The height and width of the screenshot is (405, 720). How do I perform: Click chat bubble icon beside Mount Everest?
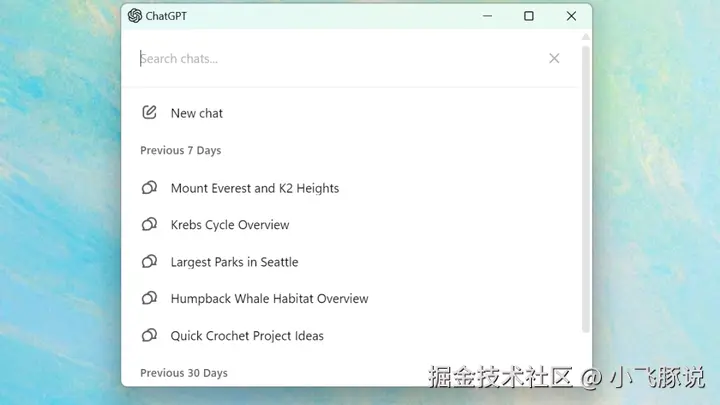pyautogui.click(x=149, y=187)
